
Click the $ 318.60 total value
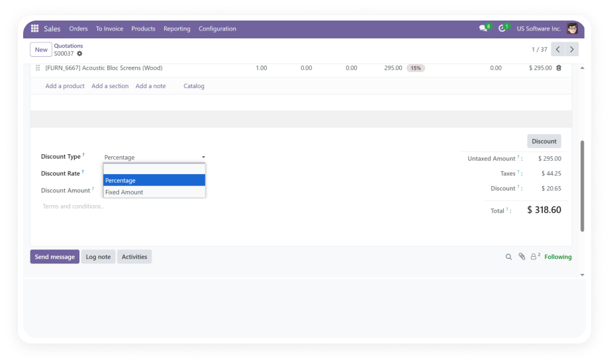tap(544, 210)
